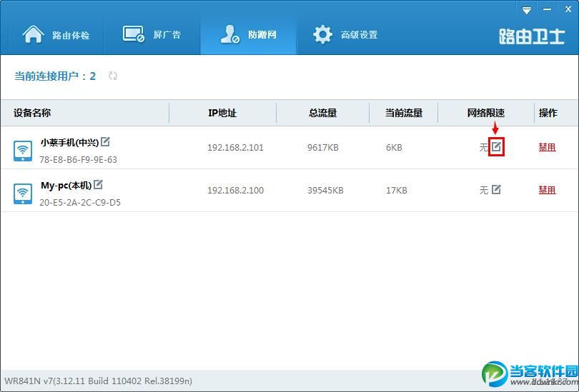579x392 pixels.
Task: Click total traffic value 9617KB
Action: coord(322,148)
